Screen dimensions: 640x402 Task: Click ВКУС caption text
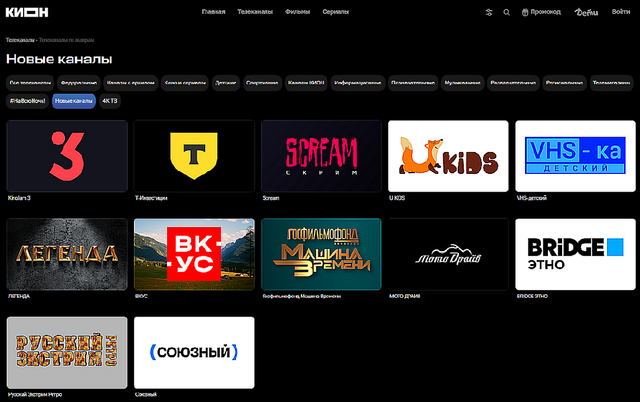(141, 296)
